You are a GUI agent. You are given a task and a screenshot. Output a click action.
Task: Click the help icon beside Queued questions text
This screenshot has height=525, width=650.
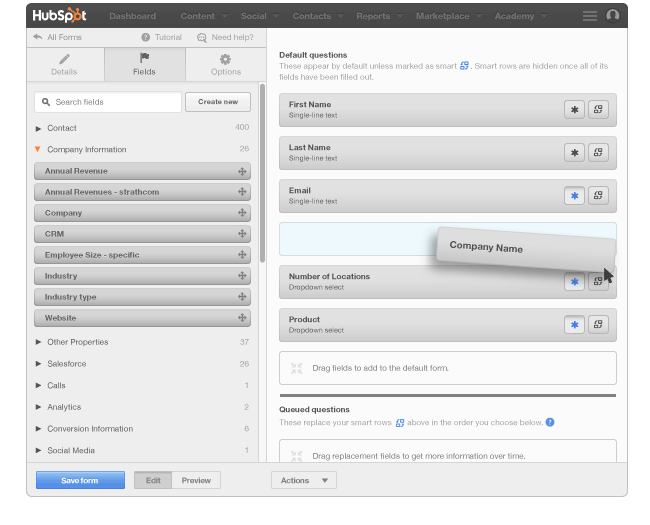(550, 423)
